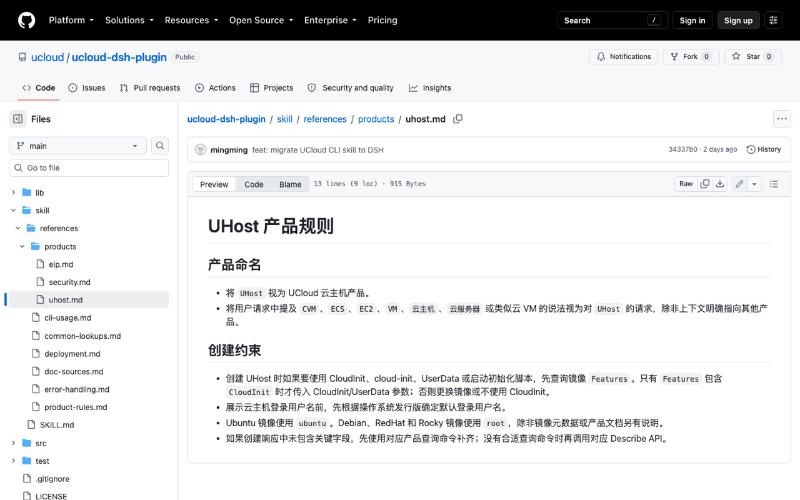
Task: Click Sign in
Action: [692, 20]
